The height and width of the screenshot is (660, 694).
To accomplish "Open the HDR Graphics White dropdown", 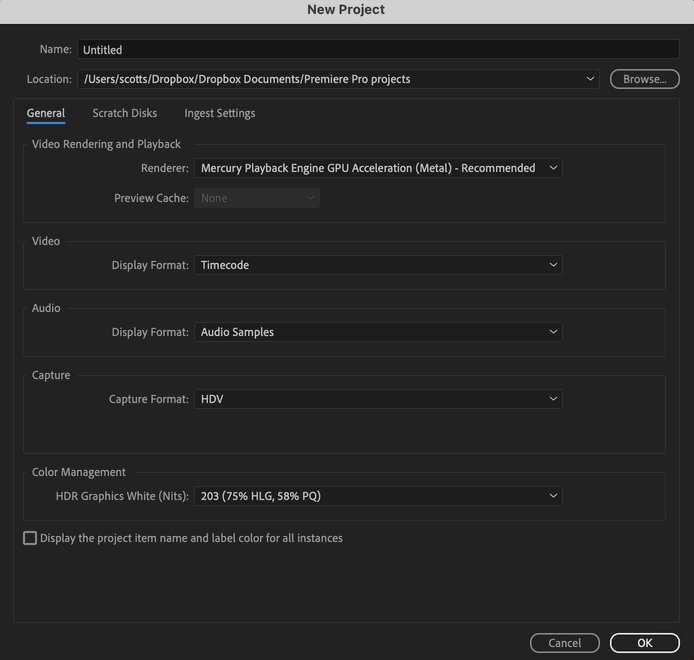I will click(378, 496).
